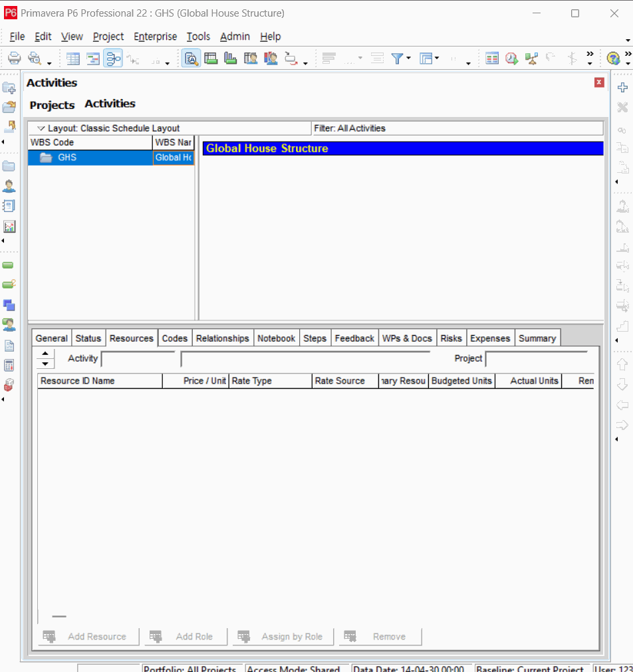Switch to the Summary details tab
This screenshot has width=633, height=672.
click(537, 338)
